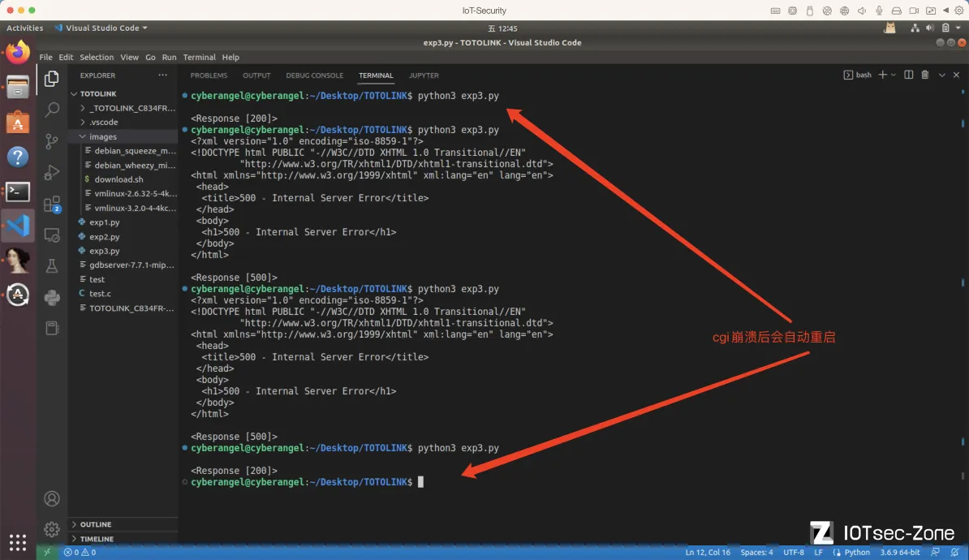Open the Source Control view
The image size is (969, 560).
[52, 141]
